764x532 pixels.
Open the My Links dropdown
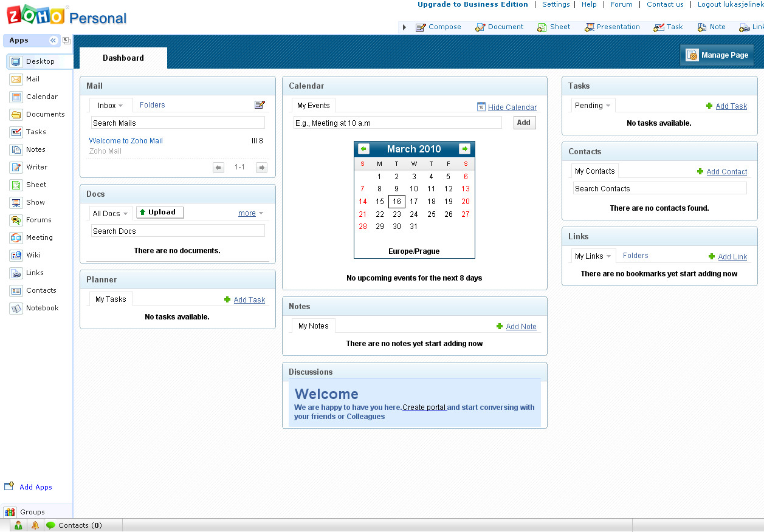[593, 256]
